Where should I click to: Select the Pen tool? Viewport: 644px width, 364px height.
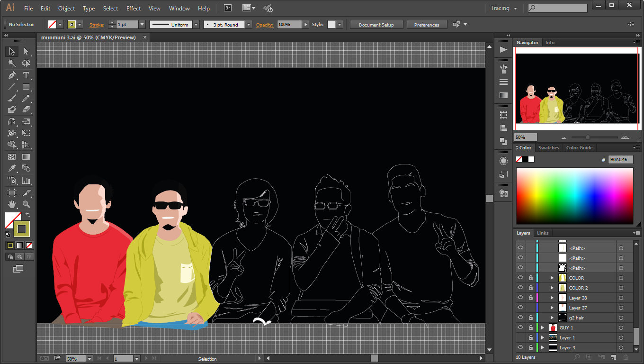[12, 75]
